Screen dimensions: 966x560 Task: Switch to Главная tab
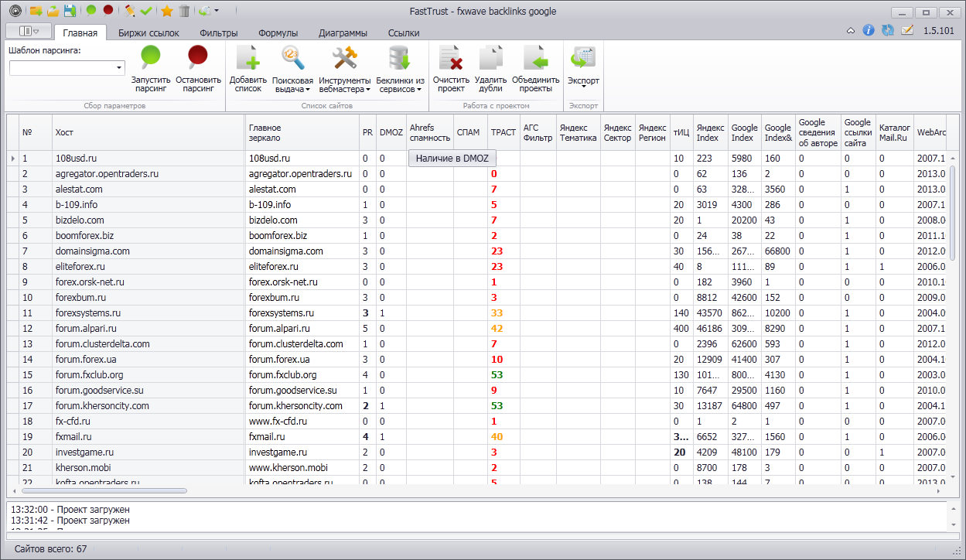click(x=80, y=33)
